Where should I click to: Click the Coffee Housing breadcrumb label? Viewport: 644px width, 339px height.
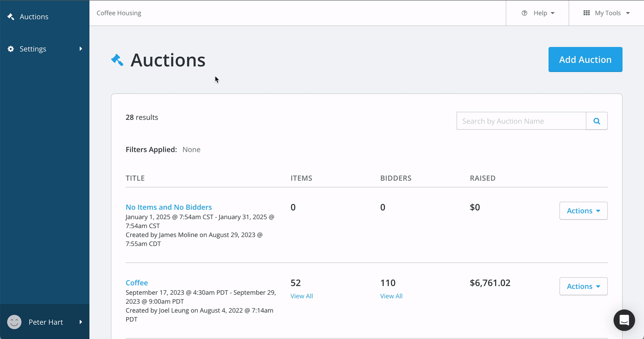coord(119,13)
